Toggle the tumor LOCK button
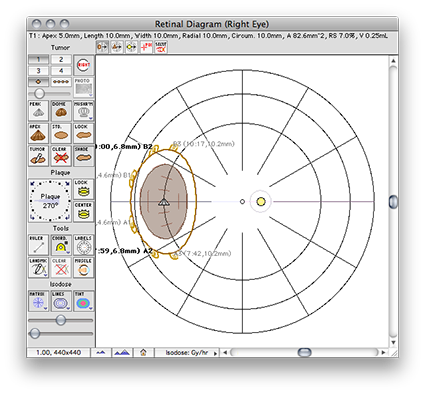Viewport: 425px width, 394px height. click(84, 133)
